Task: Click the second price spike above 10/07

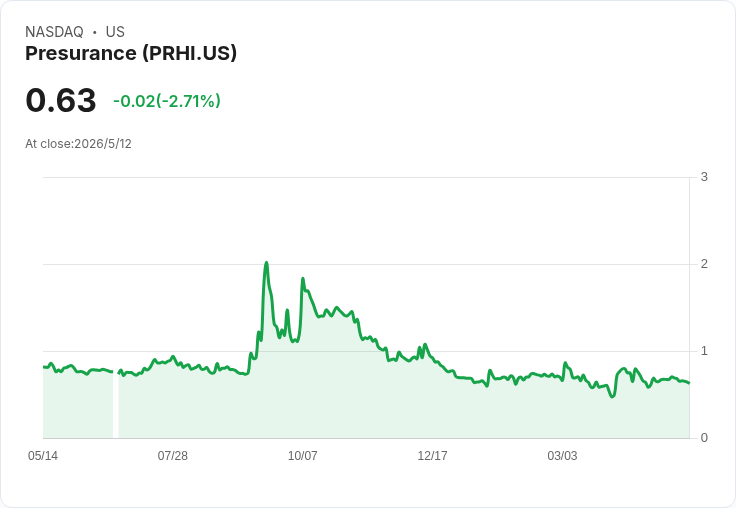Action: pos(303,279)
